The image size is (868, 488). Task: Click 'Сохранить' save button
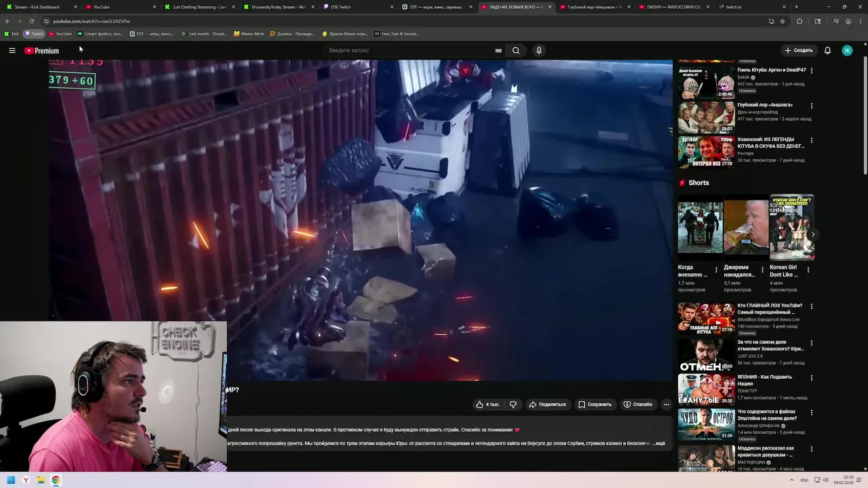click(x=595, y=405)
